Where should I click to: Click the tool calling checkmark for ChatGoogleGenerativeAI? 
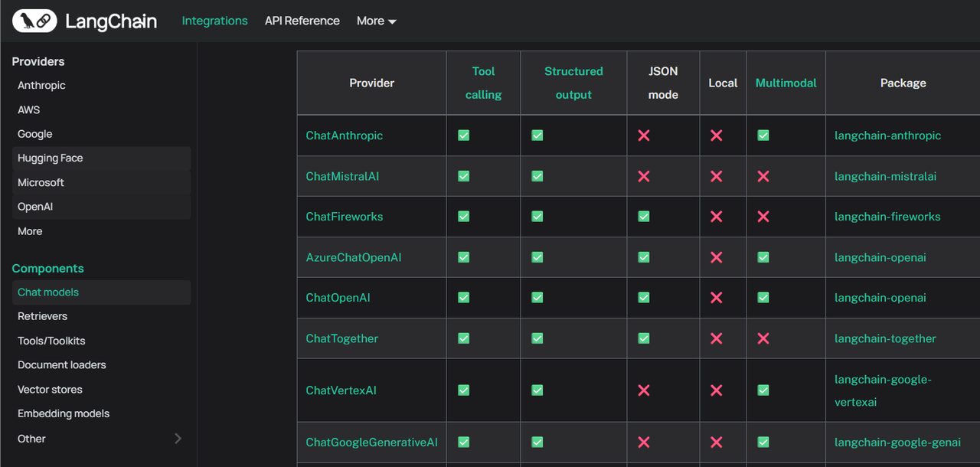464,443
